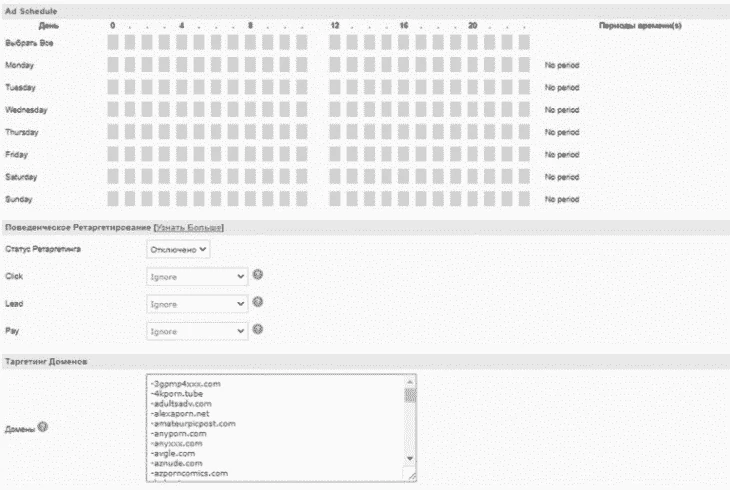Check Thursday's hour 16 schedule cell
This screenshot has width=730, height=490.
404,132
